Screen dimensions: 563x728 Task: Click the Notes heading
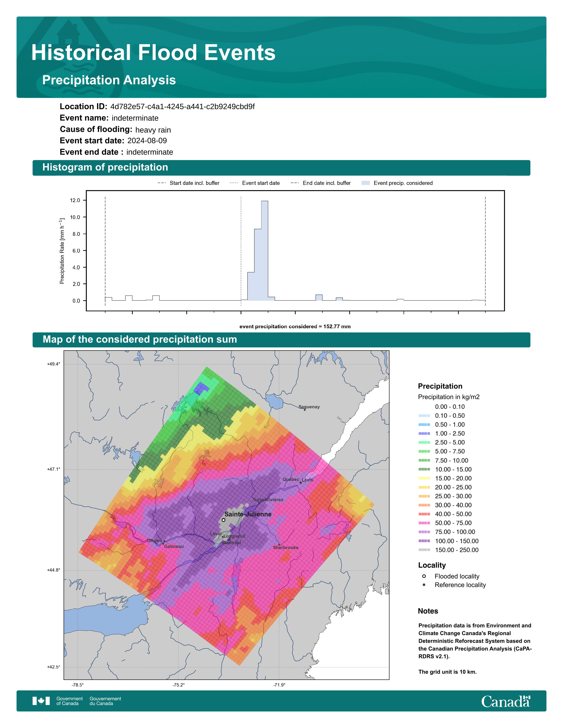(x=428, y=611)
